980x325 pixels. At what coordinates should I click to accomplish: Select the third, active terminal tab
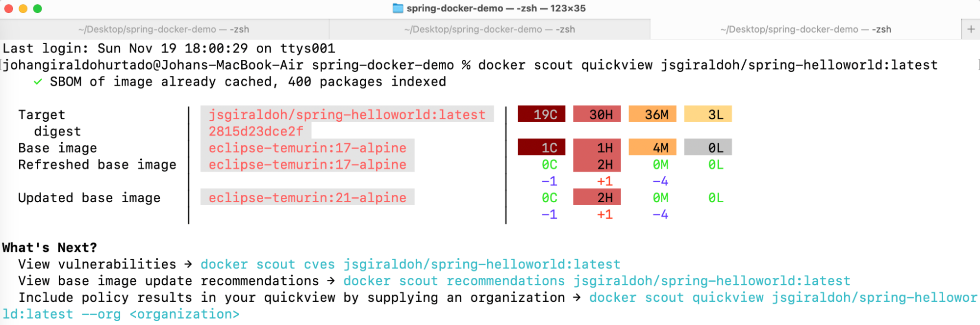(805, 29)
